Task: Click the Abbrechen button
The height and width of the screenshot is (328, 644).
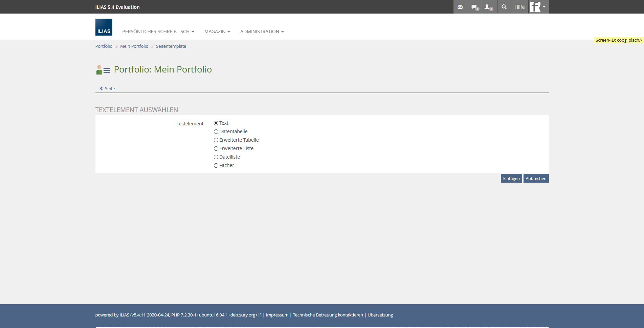Action: 536,179
